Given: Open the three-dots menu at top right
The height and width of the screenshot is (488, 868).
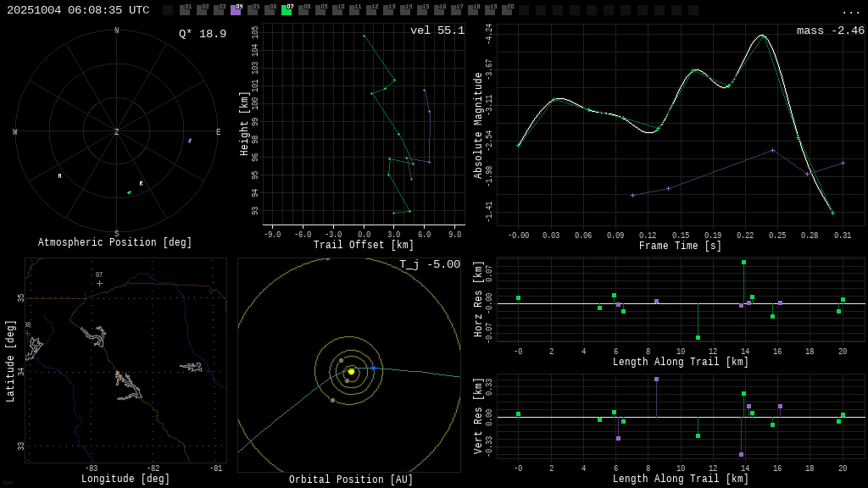Looking at the screenshot, I should (850, 11).
